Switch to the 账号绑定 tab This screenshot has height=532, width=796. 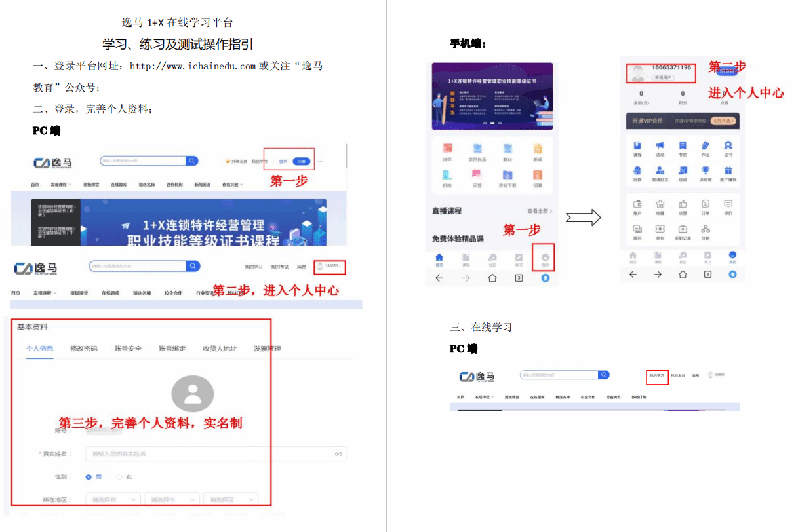pos(172,349)
